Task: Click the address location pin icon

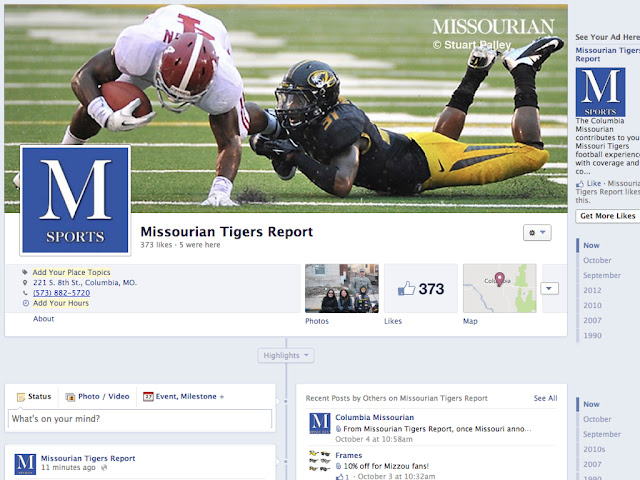Action: (x=25, y=282)
